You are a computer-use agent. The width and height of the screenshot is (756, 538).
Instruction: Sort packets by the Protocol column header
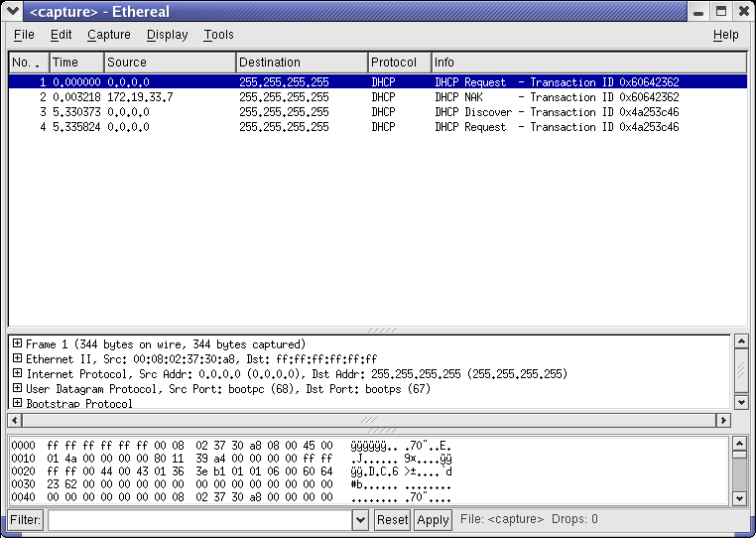[399, 63]
